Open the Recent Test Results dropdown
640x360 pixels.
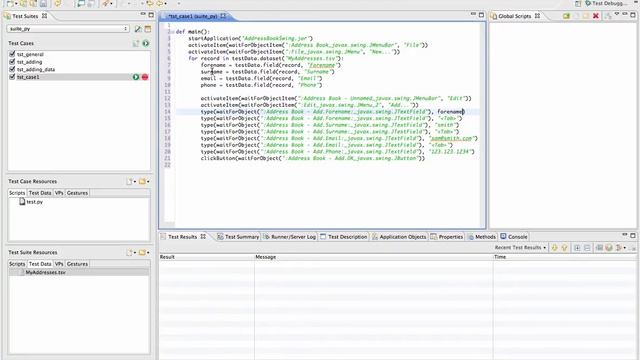[520, 248]
